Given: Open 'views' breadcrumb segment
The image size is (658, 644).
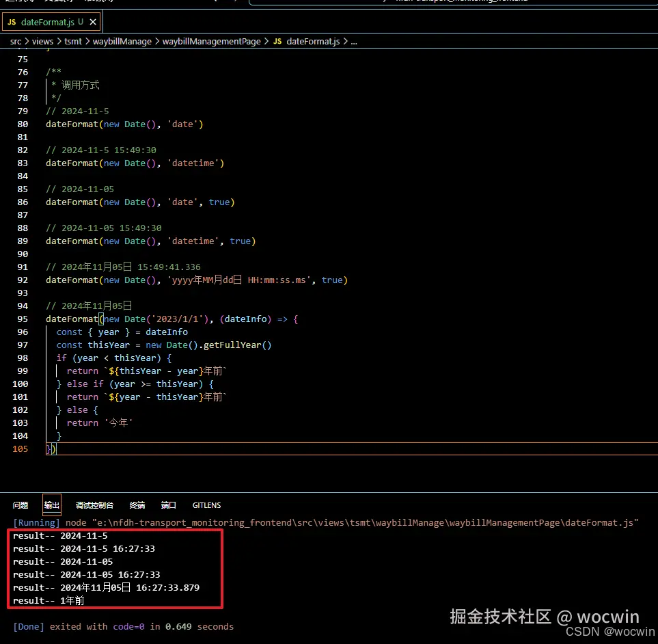Looking at the screenshot, I should pyautogui.click(x=42, y=41).
